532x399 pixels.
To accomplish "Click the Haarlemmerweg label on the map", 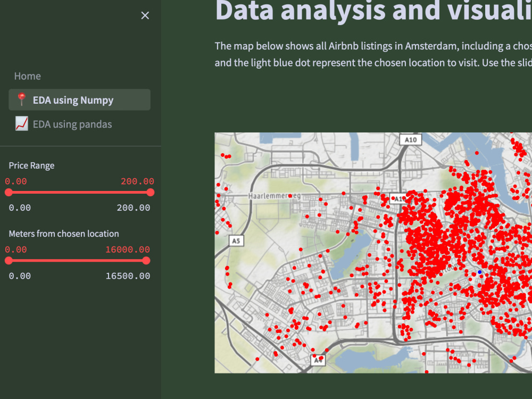I will click(x=274, y=196).
